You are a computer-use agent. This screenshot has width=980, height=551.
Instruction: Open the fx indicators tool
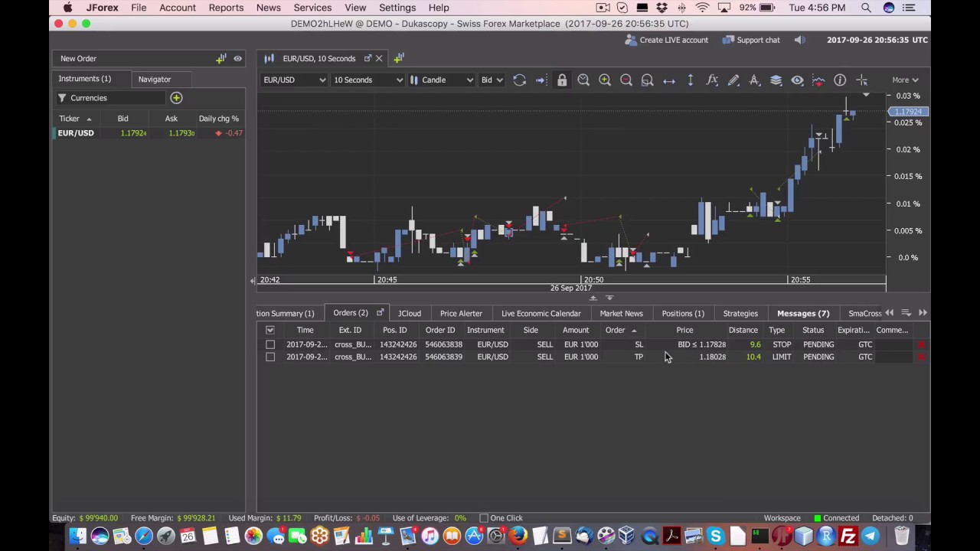coord(712,80)
